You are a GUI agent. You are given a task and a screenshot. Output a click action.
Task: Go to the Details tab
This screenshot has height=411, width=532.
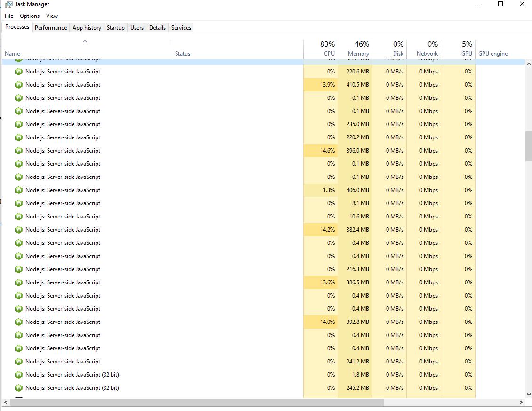click(x=157, y=27)
